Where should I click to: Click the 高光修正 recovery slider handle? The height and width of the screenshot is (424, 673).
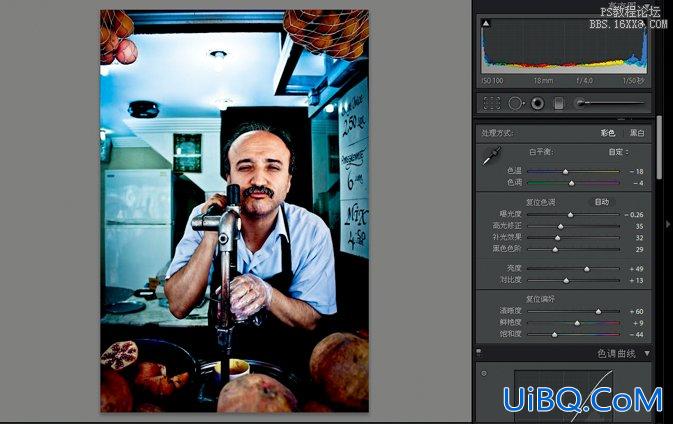pos(561,226)
